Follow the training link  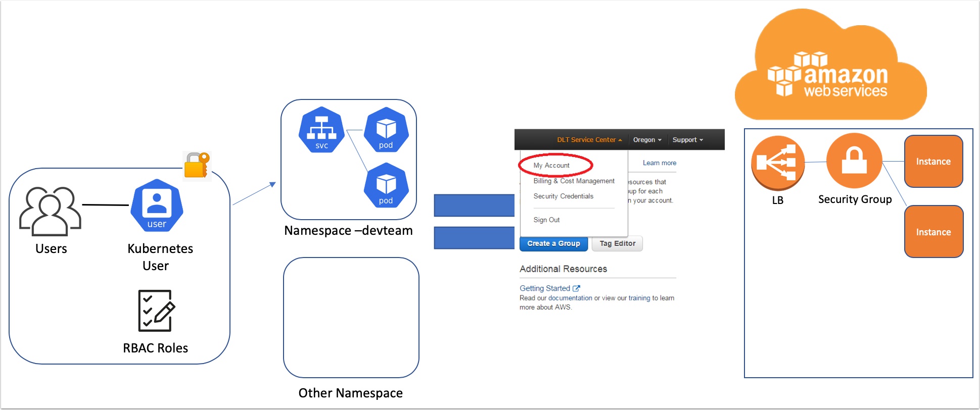tap(639, 298)
